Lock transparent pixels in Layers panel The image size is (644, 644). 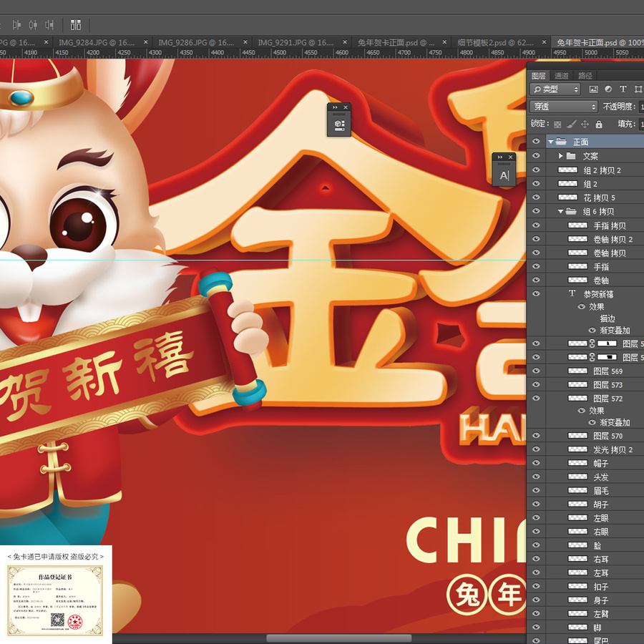tap(557, 124)
